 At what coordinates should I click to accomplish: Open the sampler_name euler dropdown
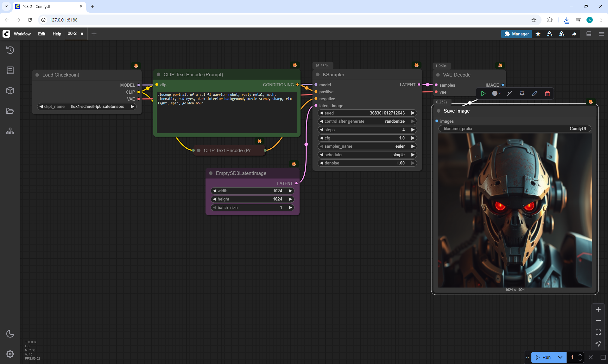pos(367,146)
